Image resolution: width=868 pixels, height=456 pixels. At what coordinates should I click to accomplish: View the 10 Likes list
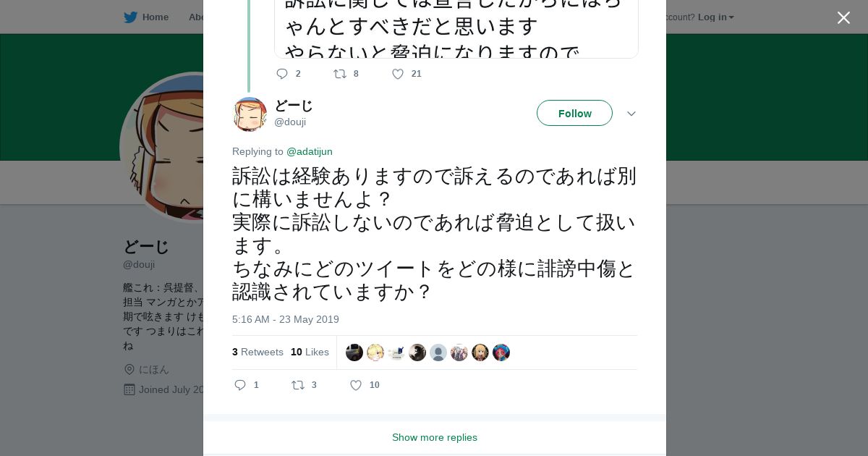pyautogui.click(x=310, y=352)
